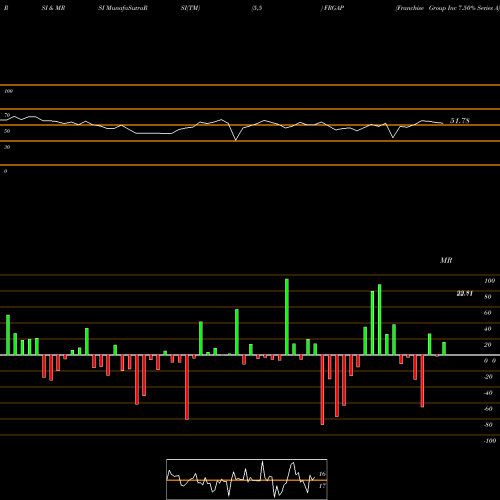Viewport: 500px width, 500px height.
Task: Click the 16 label in the mini chart
Action: (322, 474)
